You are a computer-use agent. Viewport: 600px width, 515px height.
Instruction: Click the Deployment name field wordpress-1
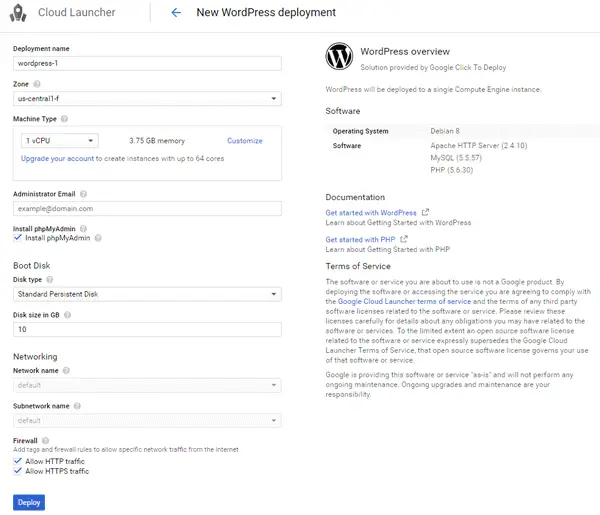tap(147, 64)
